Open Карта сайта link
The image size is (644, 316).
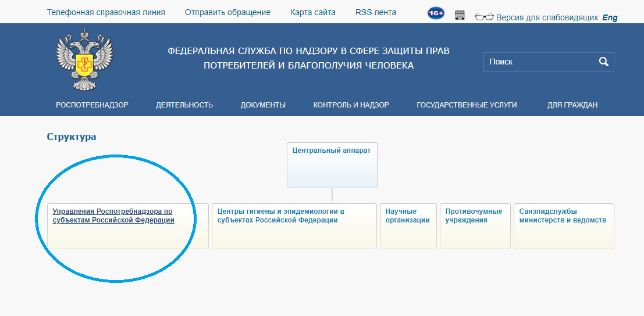tap(313, 12)
